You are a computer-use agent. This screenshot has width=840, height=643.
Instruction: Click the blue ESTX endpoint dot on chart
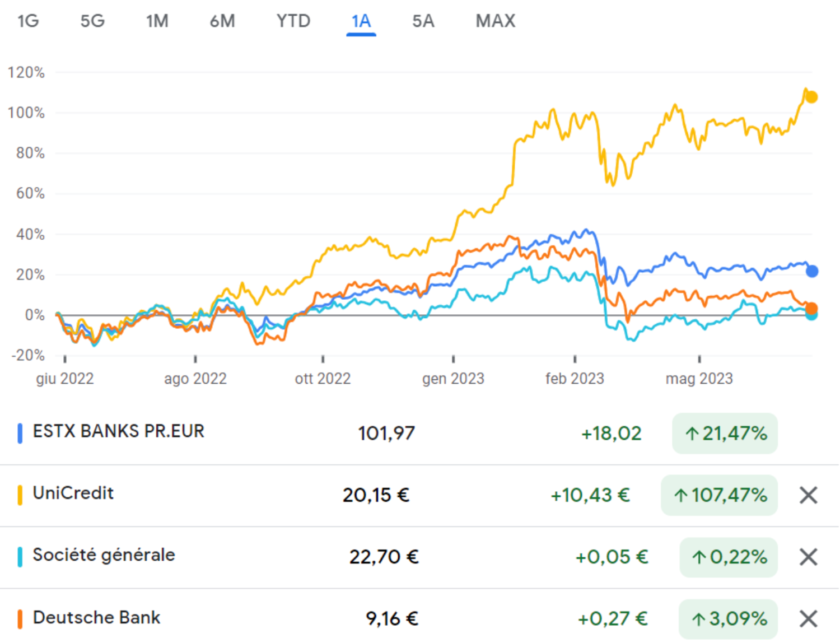point(812,271)
